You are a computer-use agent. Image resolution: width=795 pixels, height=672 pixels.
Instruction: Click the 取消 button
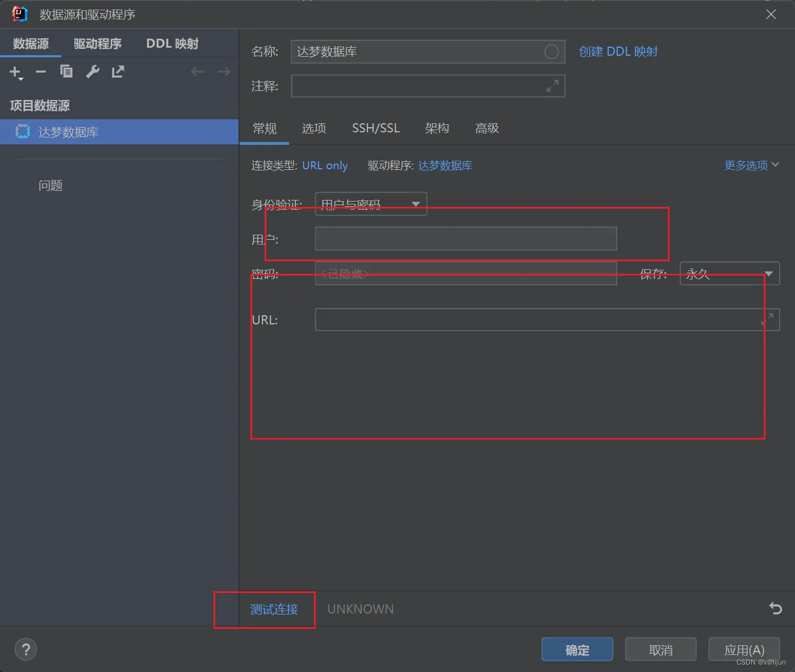click(x=660, y=649)
